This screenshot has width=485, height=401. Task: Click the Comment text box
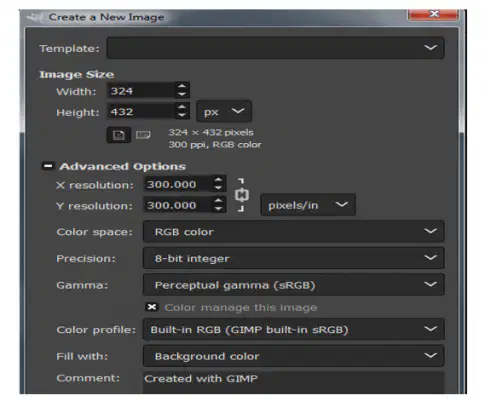tap(293, 383)
